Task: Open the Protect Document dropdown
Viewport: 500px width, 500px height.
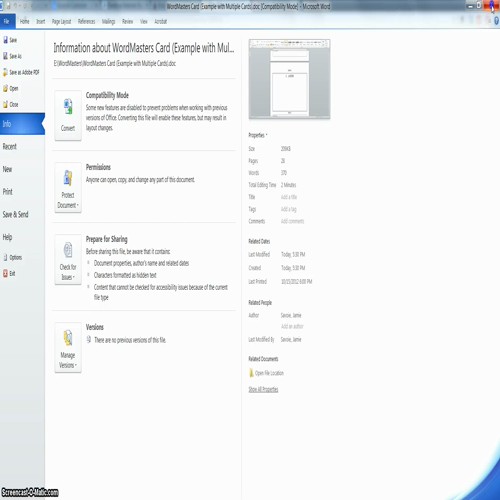Action: pyautogui.click(x=68, y=187)
